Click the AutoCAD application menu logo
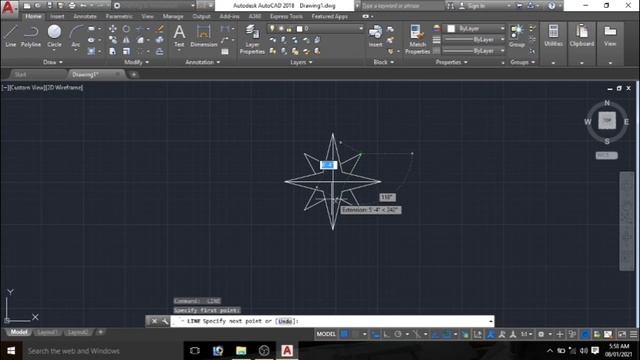This screenshot has height=360, width=640. tap(9, 8)
